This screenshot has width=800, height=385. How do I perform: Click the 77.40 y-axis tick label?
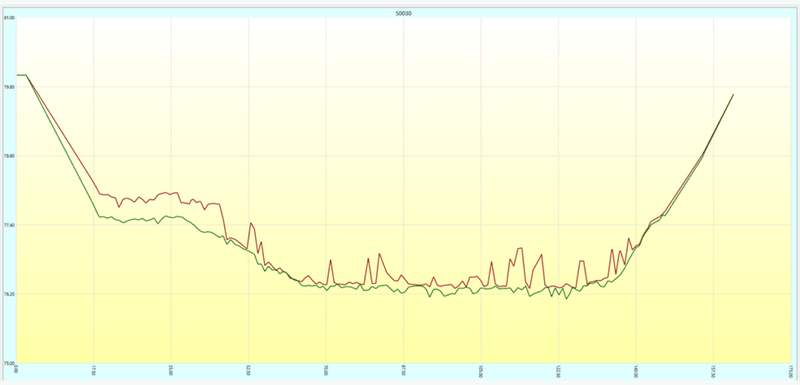click(10, 225)
